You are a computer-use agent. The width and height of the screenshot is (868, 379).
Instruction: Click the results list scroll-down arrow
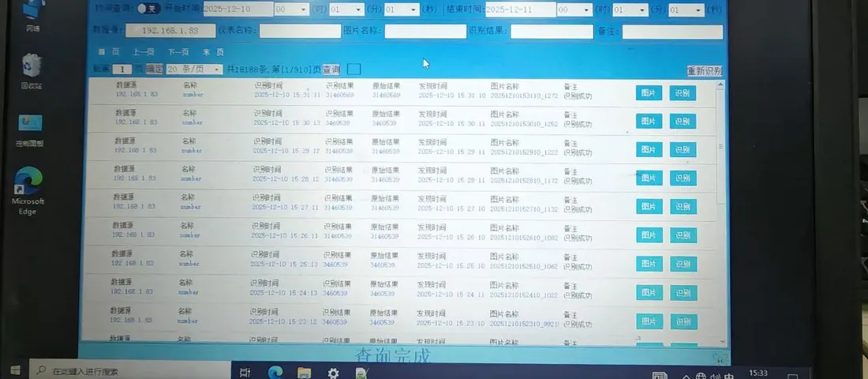point(722,342)
